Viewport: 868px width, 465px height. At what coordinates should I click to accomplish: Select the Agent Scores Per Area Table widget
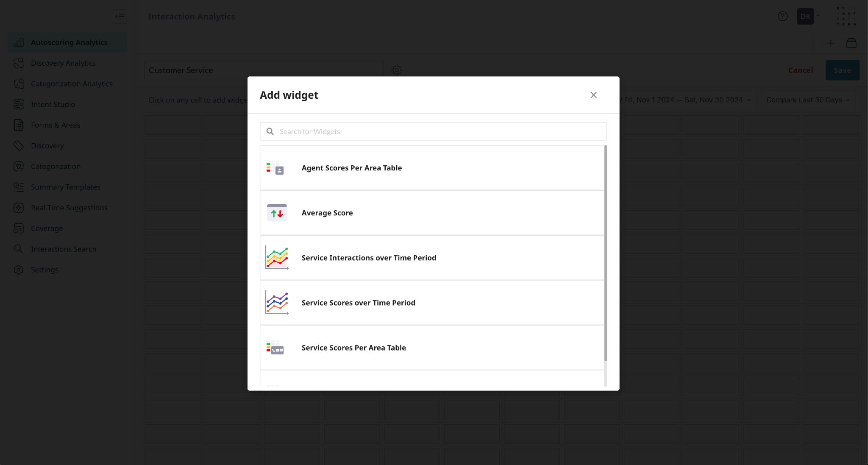click(x=432, y=168)
